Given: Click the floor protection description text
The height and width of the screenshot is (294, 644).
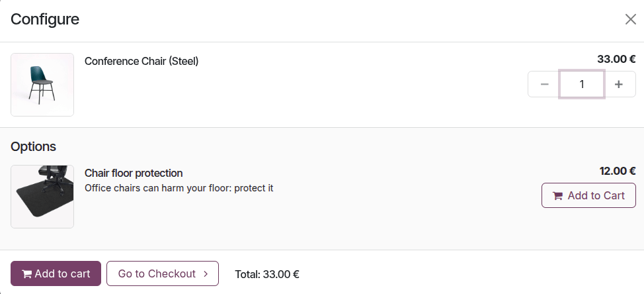Looking at the screenshot, I should point(179,188).
